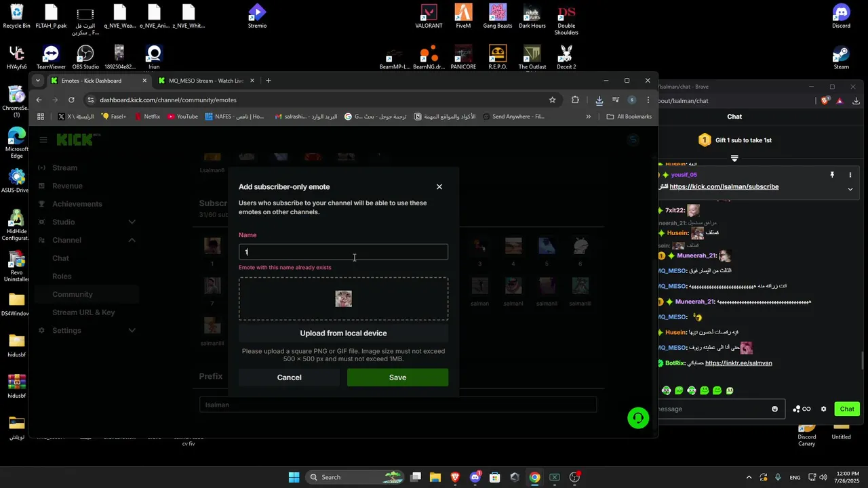Open the Fasel+ bookmark
Screen dimensions: 868x488
(x=114, y=117)
